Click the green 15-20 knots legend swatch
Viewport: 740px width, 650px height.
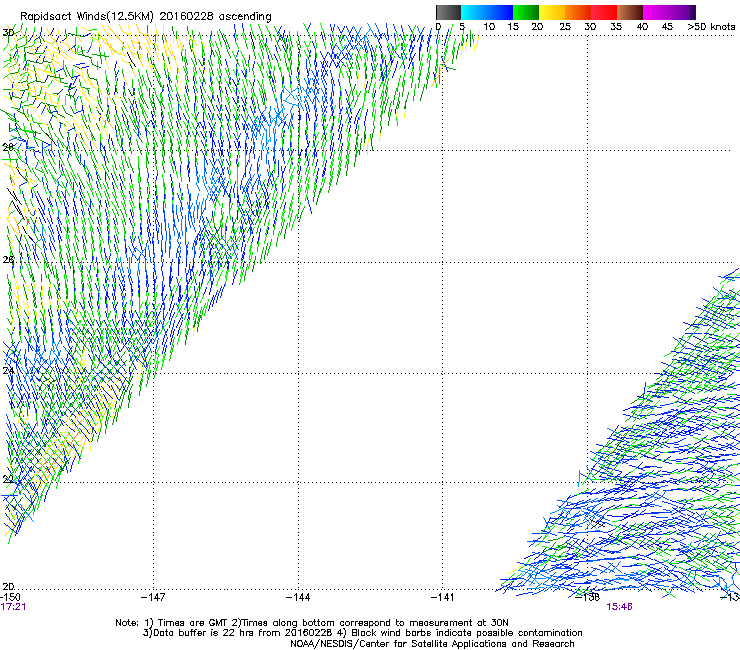pyautogui.click(x=526, y=12)
